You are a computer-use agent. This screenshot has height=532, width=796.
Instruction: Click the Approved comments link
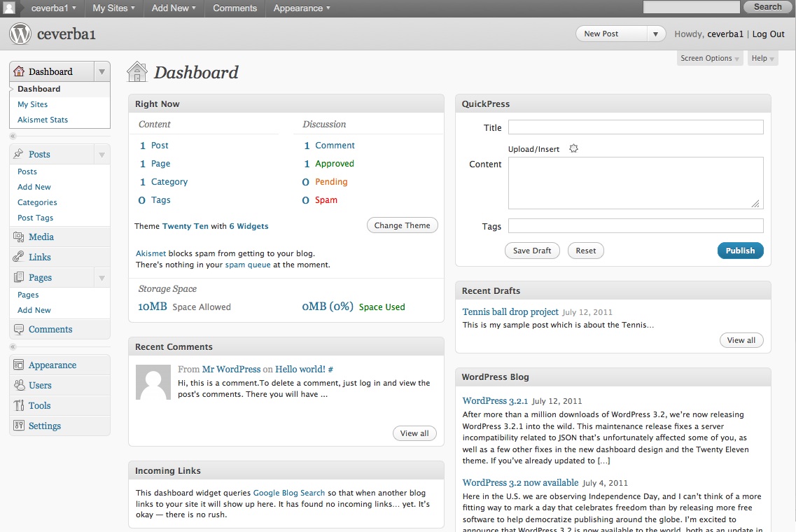tap(335, 164)
